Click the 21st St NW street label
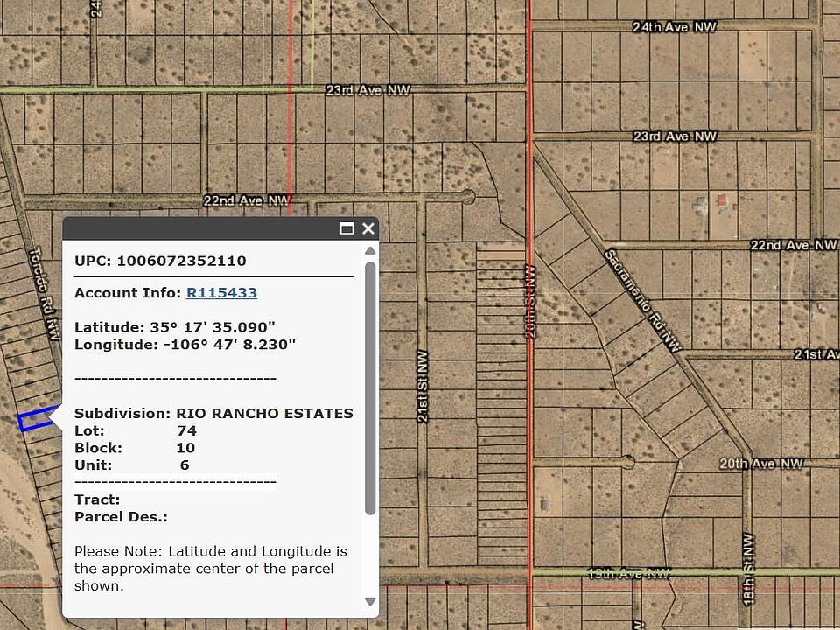The width and height of the screenshot is (840, 630). click(423, 388)
